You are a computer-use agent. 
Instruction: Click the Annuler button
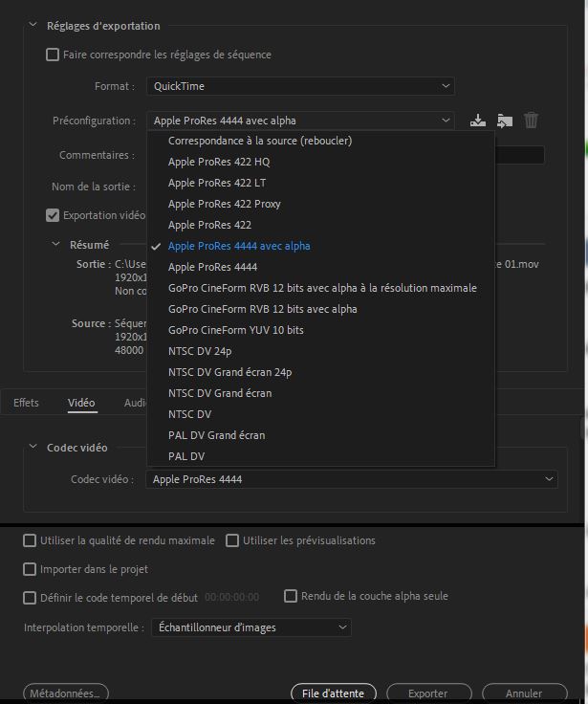click(524, 693)
